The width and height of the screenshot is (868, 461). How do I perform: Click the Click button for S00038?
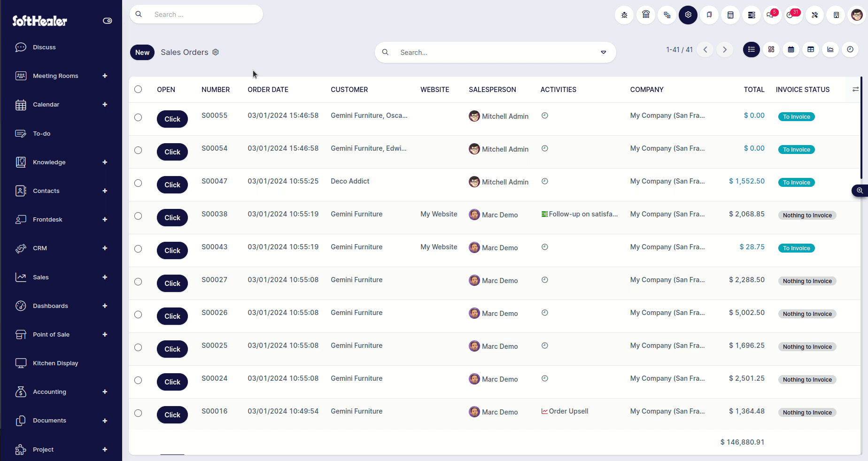[x=172, y=217]
